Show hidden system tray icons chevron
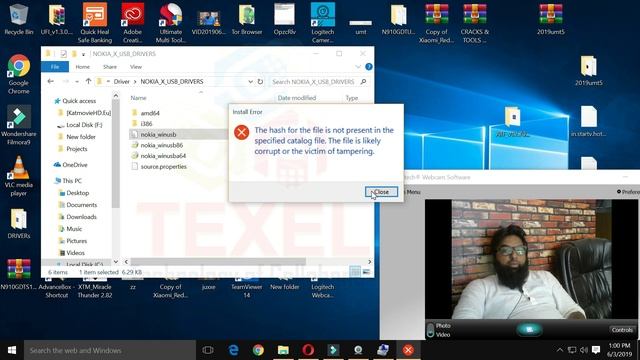Viewport: 640px width, 360px height. (560, 350)
